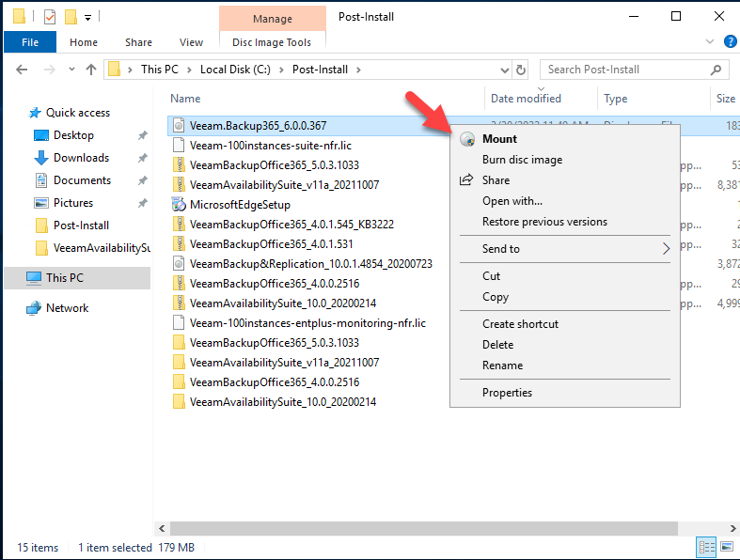This screenshot has width=740, height=560.
Task: Choose Burn disc image
Action: click(x=564, y=160)
